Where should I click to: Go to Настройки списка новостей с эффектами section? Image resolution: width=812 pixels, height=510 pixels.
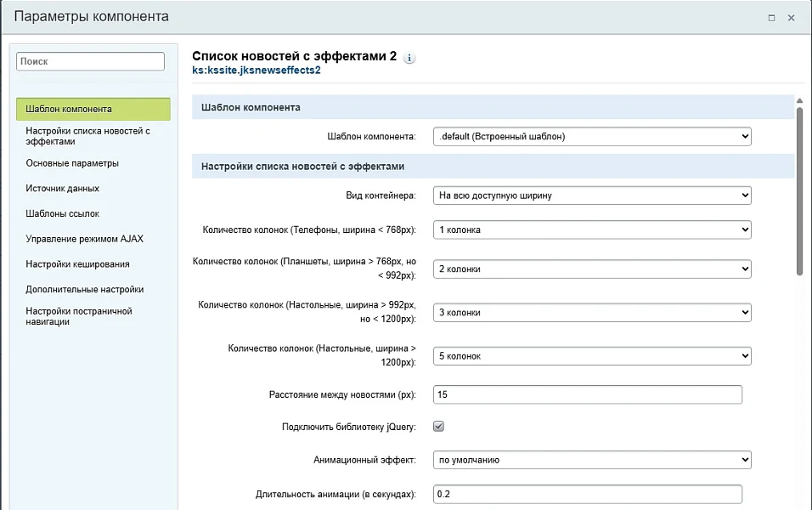pos(88,136)
